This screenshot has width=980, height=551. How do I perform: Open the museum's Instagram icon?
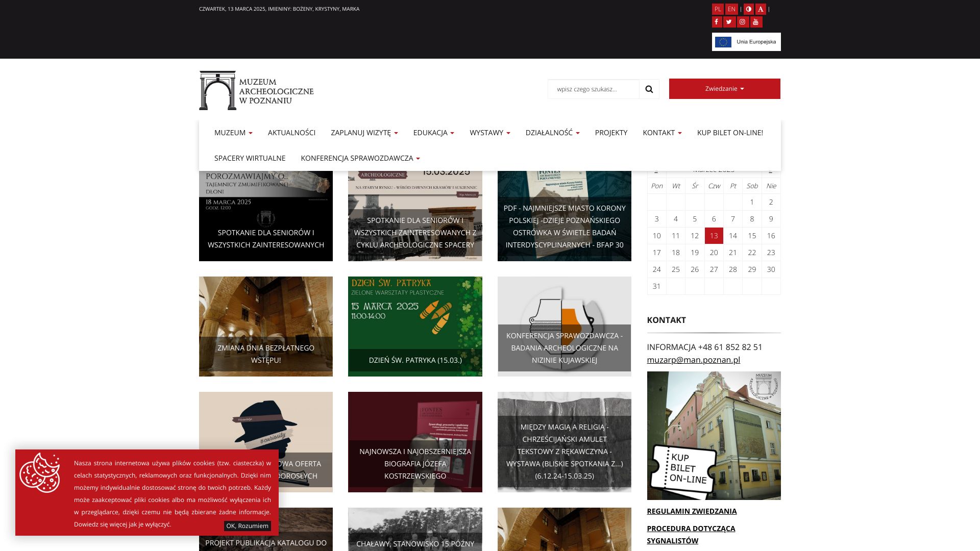click(x=743, y=22)
